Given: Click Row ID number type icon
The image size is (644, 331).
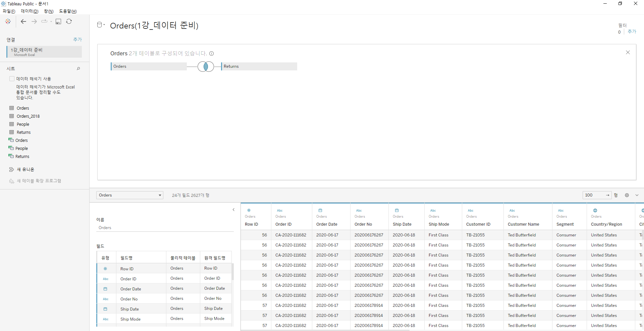Looking at the screenshot, I should 249,210.
